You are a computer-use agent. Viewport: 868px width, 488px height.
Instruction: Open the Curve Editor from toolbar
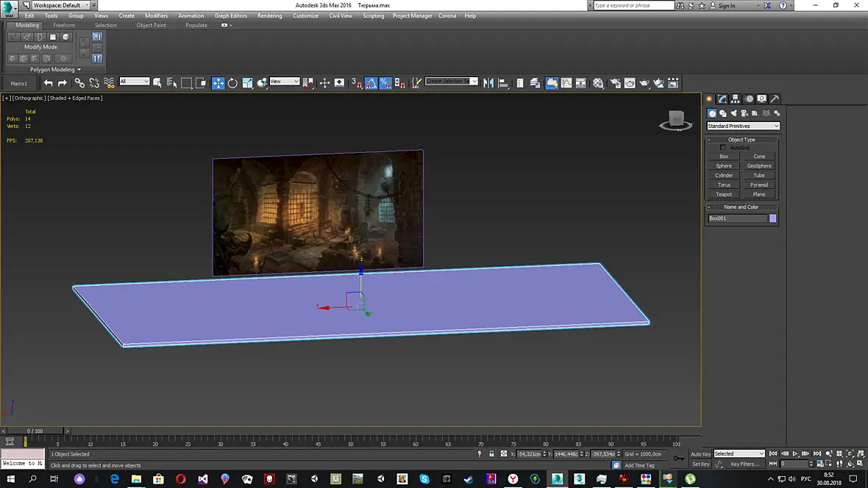pos(566,83)
